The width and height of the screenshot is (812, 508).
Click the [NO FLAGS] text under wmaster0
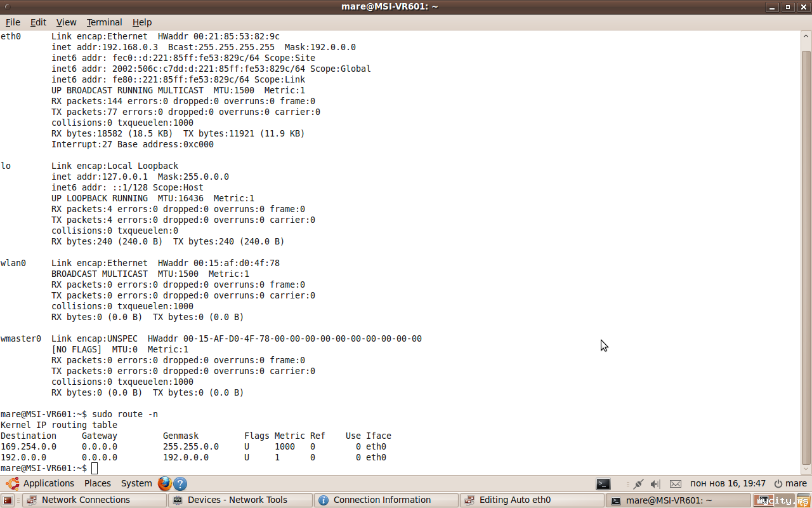(x=77, y=349)
